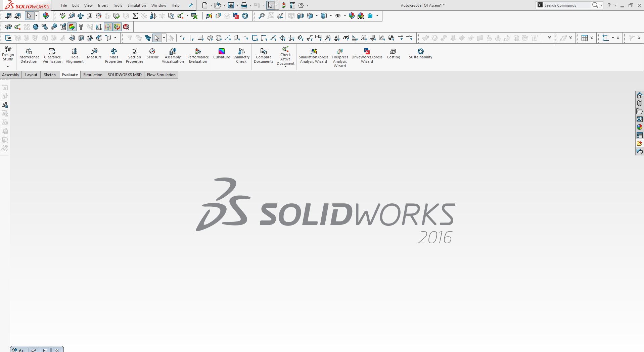644x352 pixels.
Task: Show Curvature display from the ribbon
Action: tap(222, 54)
